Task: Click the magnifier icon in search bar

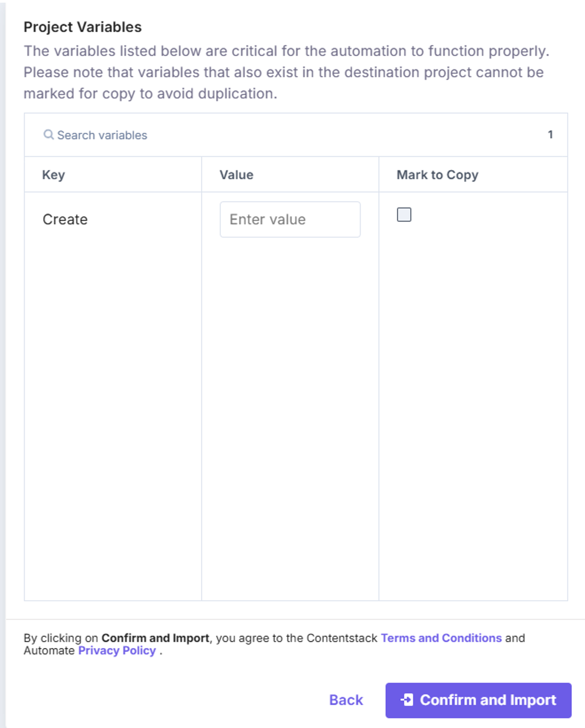Action: pos(49,135)
